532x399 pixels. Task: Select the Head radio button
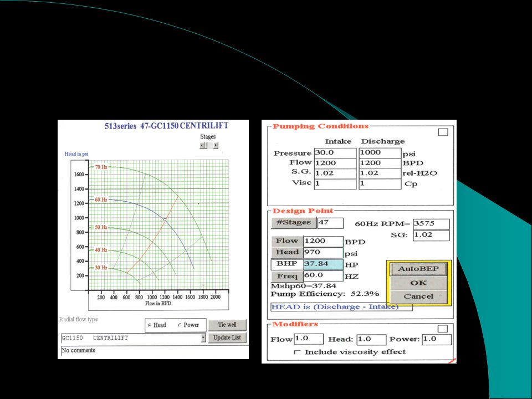coord(150,325)
